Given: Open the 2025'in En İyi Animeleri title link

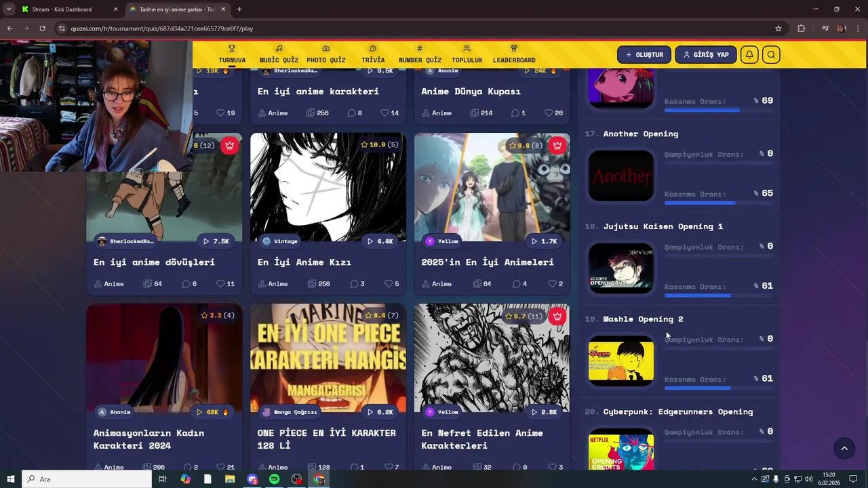Looking at the screenshot, I should tap(488, 262).
